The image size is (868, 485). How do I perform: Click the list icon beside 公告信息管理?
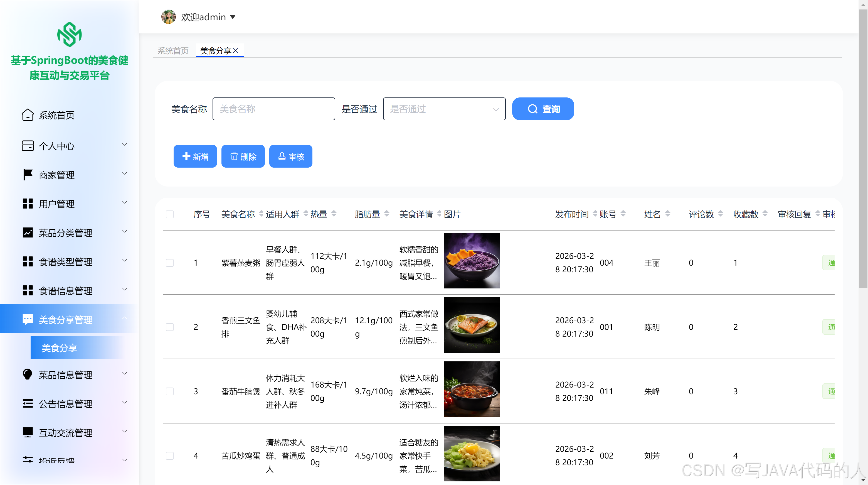coord(28,404)
